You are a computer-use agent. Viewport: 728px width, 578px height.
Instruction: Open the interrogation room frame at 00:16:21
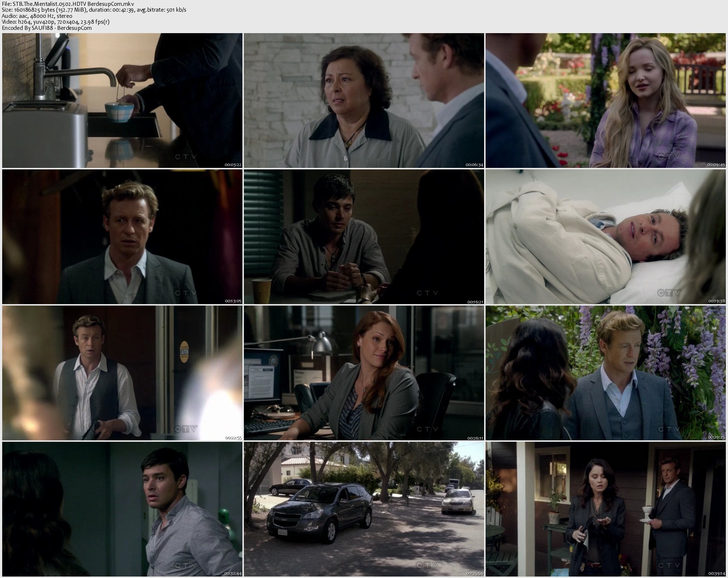click(x=364, y=237)
